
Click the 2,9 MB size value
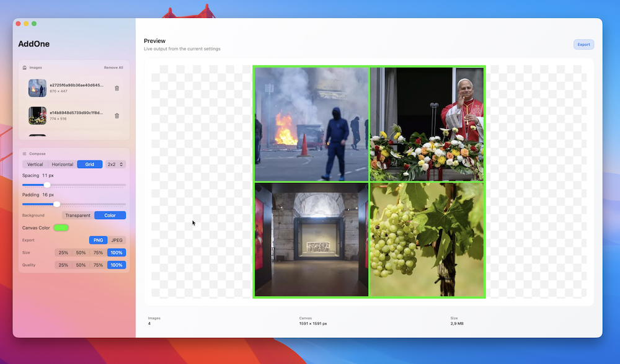click(x=457, y=324)
